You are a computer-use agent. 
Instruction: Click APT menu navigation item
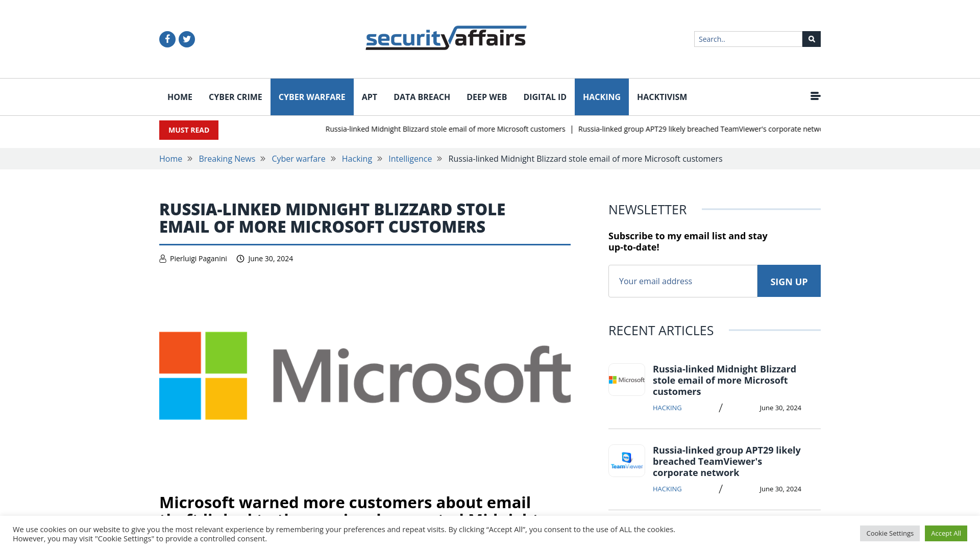[370, 97]
